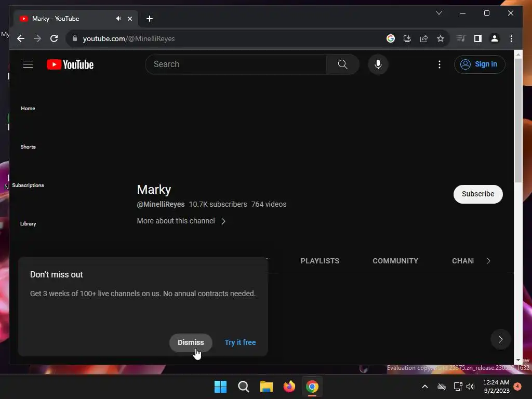Click Chrome icon in taskbar
The width and height of the screenshot is (532, 399).
tap(312, 387)
